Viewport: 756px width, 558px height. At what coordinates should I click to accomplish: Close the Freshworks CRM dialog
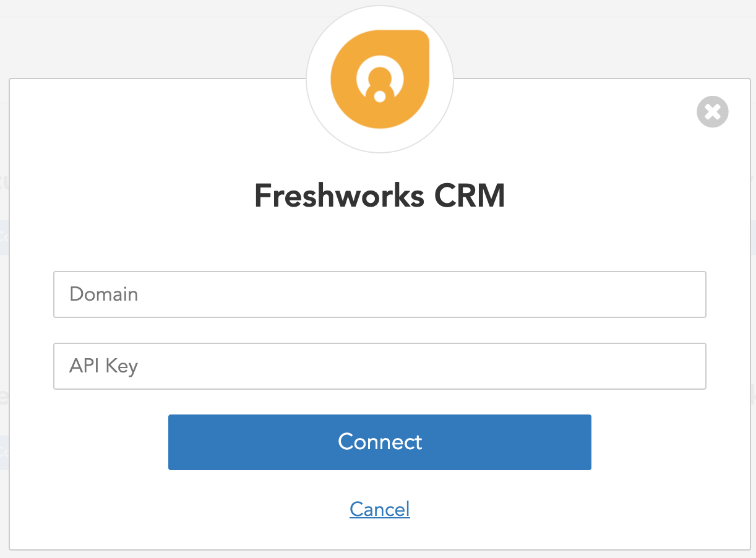pyautogui.click(x=712, y=112)
